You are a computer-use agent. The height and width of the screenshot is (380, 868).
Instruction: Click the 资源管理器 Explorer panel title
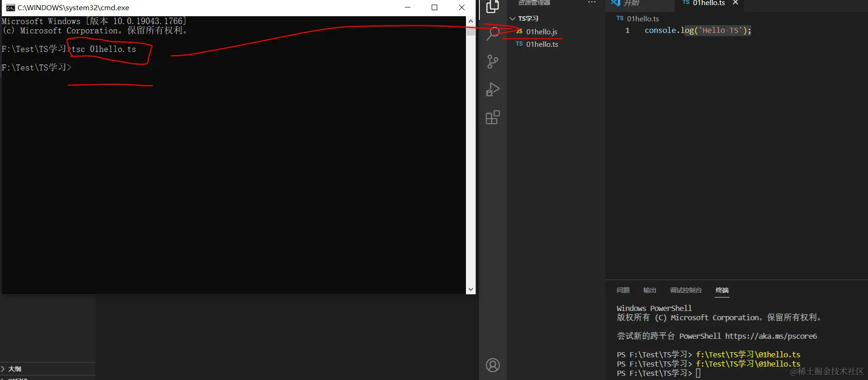pyautogui.click(x=534, y=3)
